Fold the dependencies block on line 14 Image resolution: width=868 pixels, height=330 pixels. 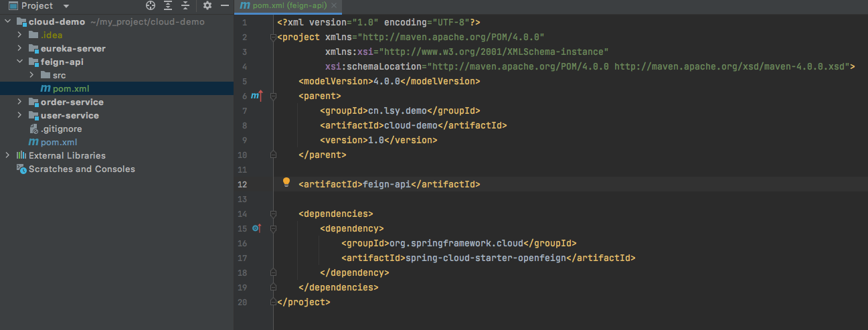pyautogui.click(x=273, y=214)
